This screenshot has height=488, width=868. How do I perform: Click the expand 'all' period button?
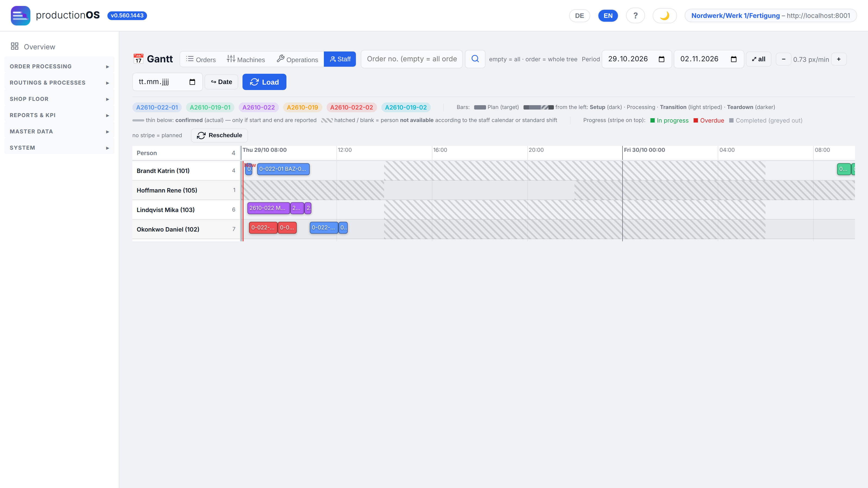[758, 59]
